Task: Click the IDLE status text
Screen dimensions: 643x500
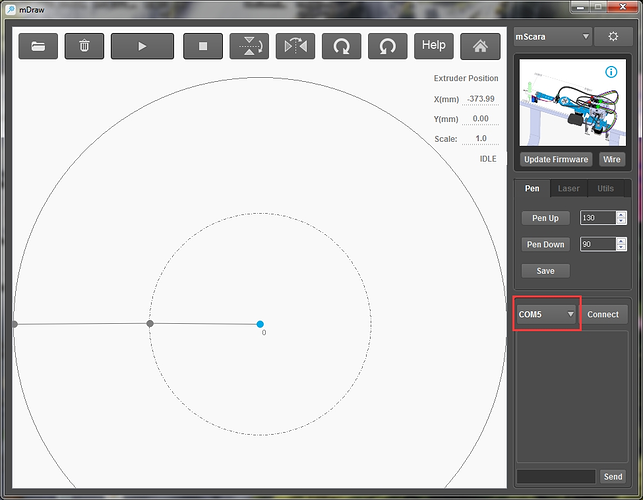Action: coord(488,159)
